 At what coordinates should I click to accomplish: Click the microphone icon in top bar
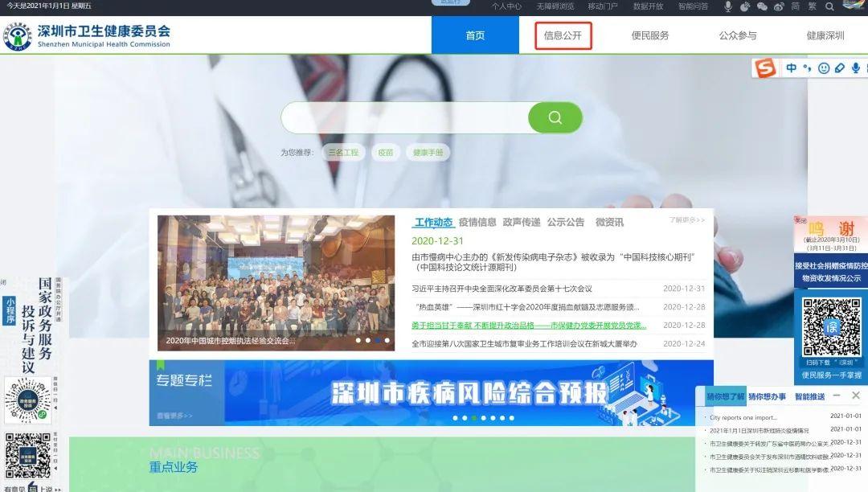point(728,6)
